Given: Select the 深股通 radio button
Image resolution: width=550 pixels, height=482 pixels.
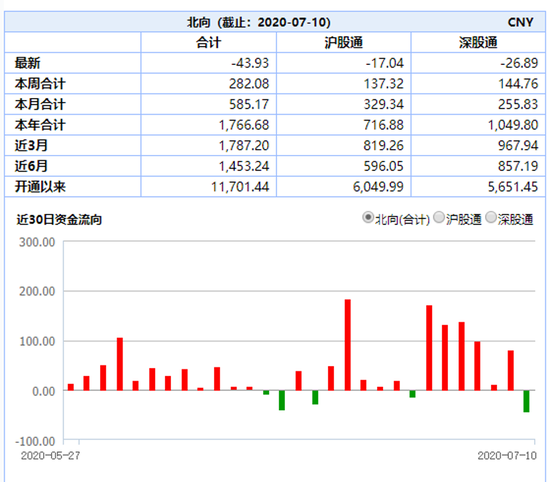Looking at the screenshot, I should 490,218.
